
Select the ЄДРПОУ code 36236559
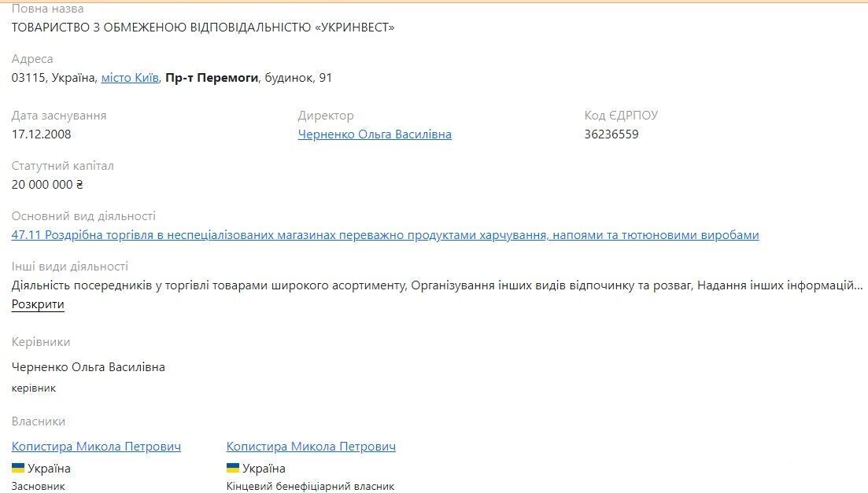coord(611,134)
